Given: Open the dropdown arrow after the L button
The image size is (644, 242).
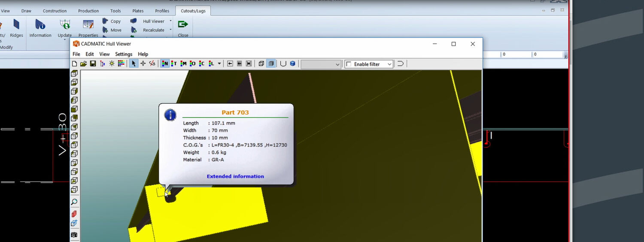Looking at the screenshot, I should click(219, 64).
